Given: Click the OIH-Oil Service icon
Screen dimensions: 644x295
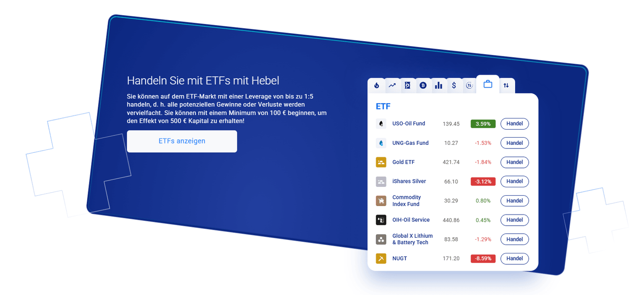Looking at the screenshot, I should [381, 220].
